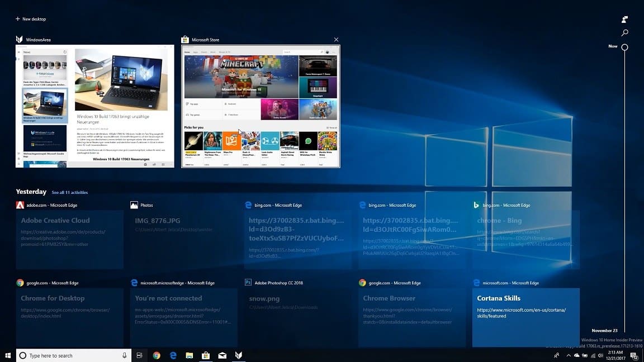The width and height of the screenshot is (644, 362).
Task: Click the Cortana microphone icon
Action: click(x=124, y=355)
